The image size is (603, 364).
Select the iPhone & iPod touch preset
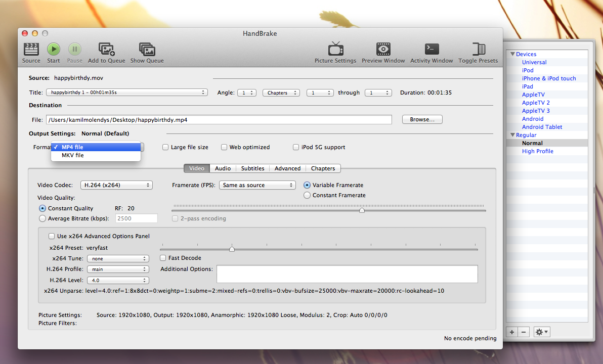pyautogui.click(x=549, y=78)
